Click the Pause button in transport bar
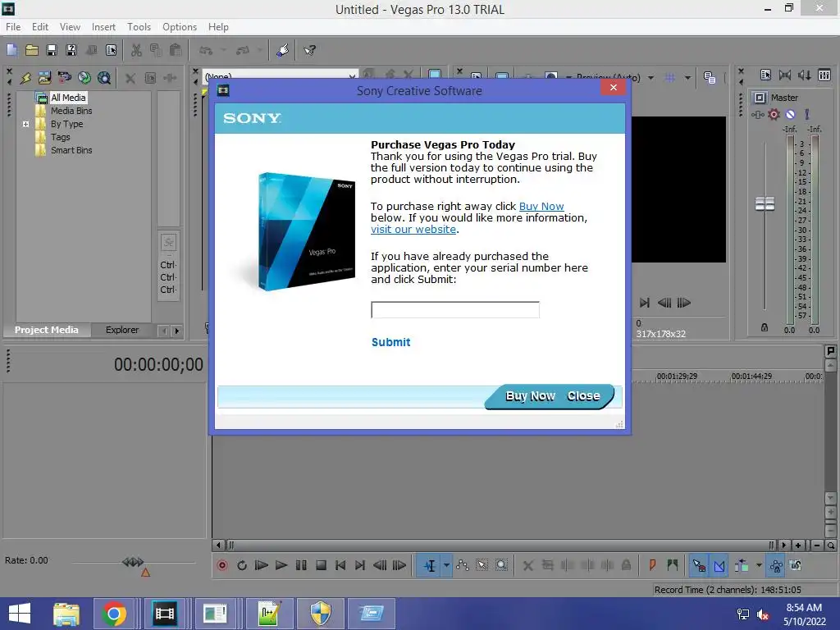The image size is (840, 630). click(x=301, y=565)
